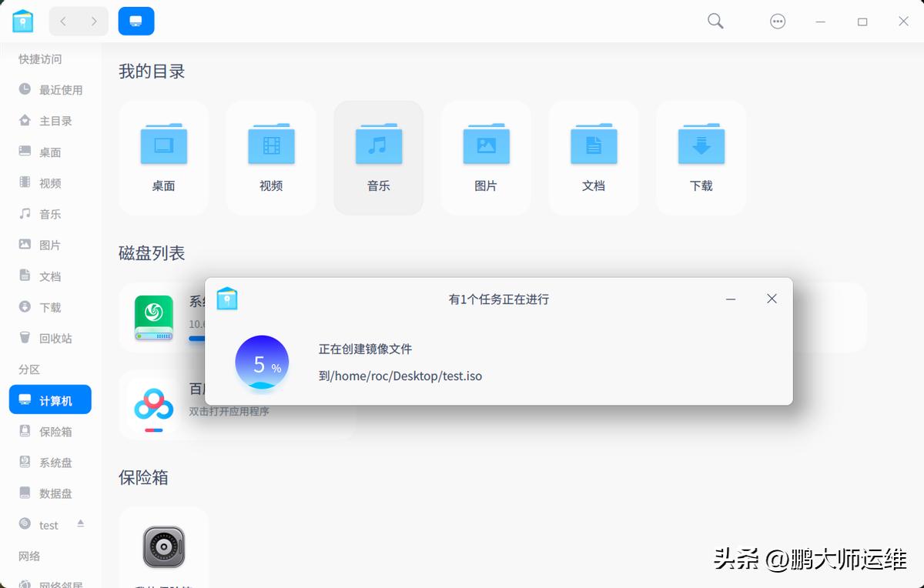The image size is (924, 588).
Task: Switch to the 计算机 title bar tab
Action: pyautogui.click(x=136, y=21)
